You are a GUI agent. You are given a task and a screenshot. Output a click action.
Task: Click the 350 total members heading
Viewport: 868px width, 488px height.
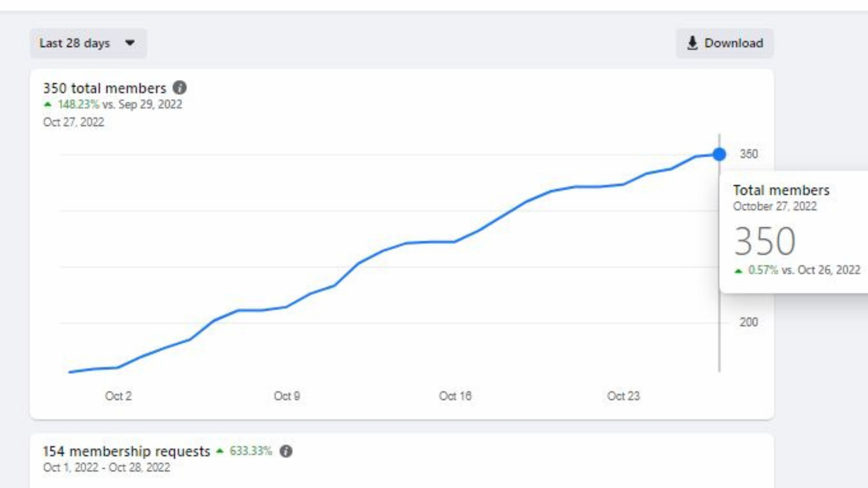[104, 88]
